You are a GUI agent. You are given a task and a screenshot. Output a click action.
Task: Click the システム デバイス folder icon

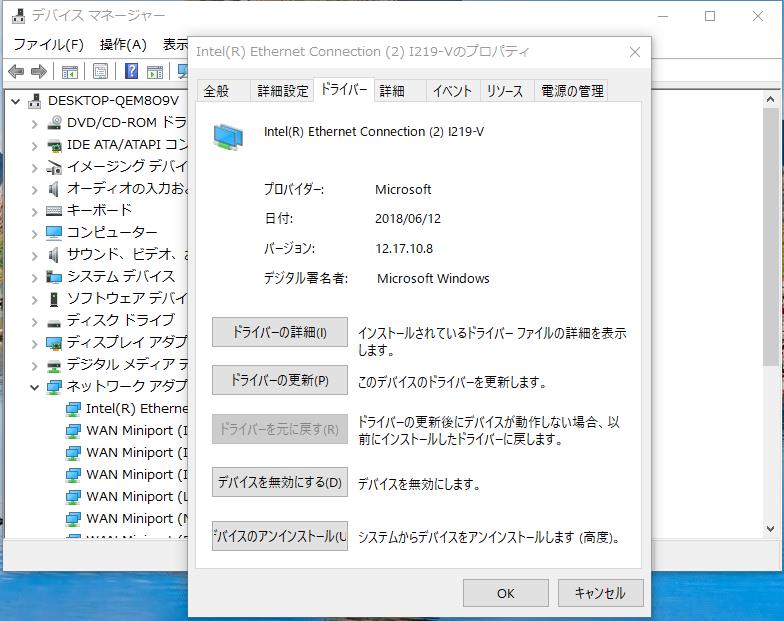(x=54, y=276)
